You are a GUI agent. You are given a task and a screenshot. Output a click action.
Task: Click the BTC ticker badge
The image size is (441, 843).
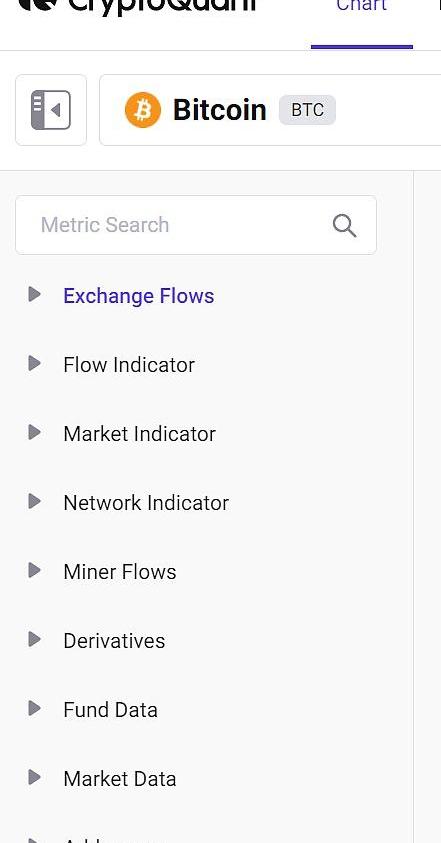coord(307,110)
